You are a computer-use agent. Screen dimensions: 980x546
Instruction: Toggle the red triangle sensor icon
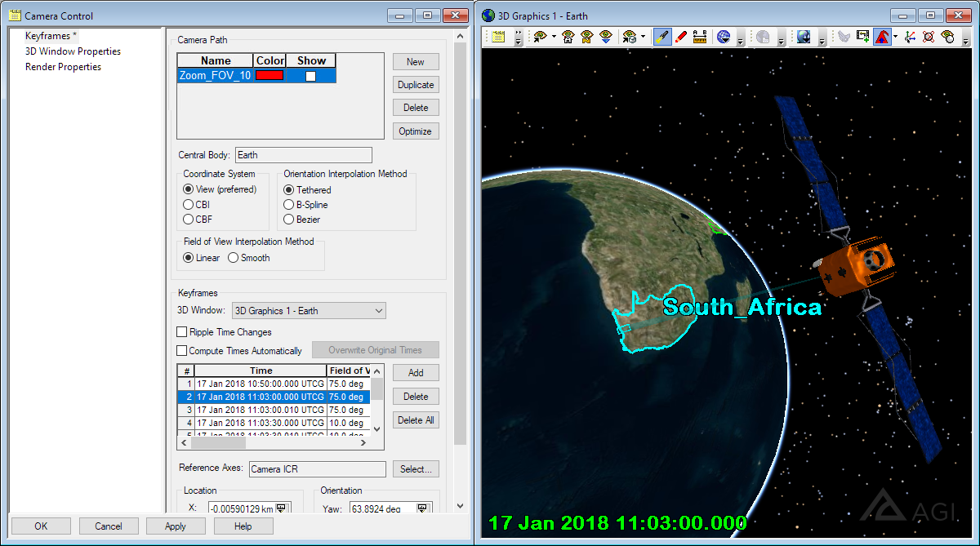point(882,37)
